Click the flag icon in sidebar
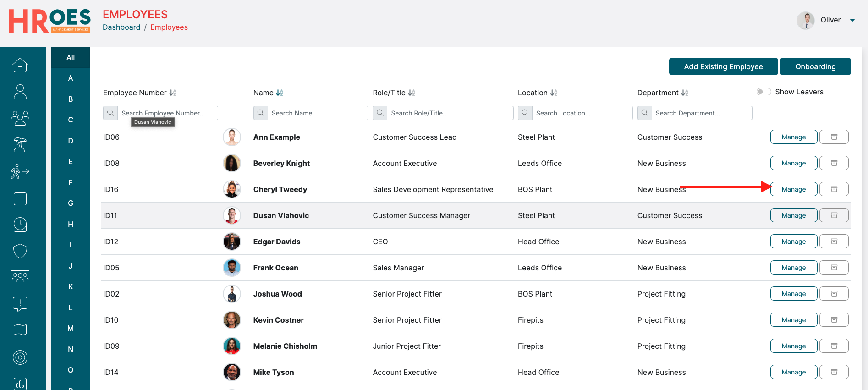The image size is (868, 390). pos(20,330)
